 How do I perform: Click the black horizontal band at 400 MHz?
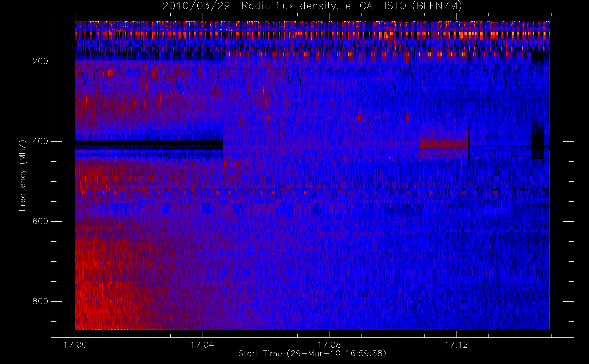click(x=149, y=145)
